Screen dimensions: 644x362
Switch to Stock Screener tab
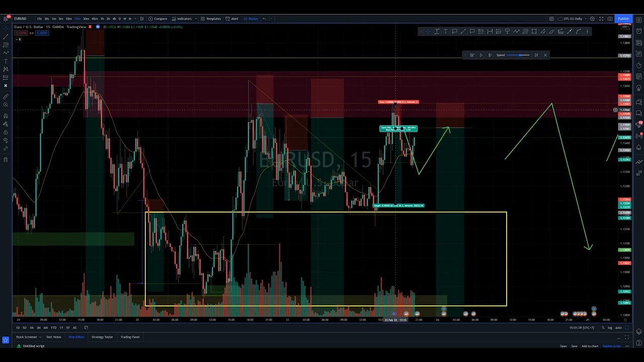click(x=26, y=337)
